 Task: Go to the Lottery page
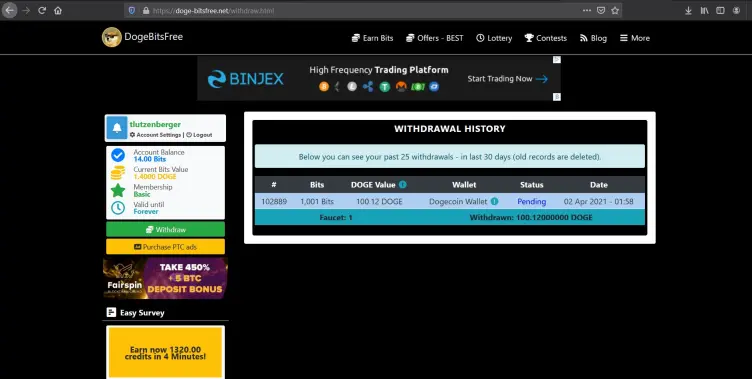coord(494,38)
